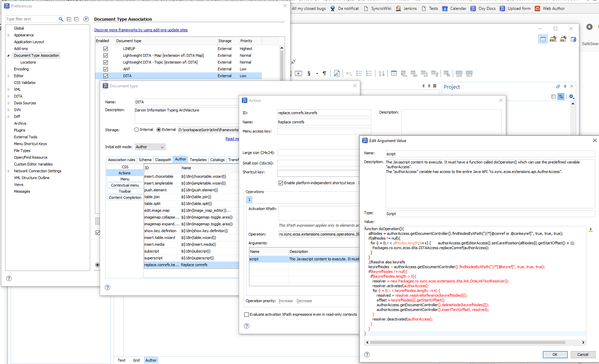Viewport: 599px width, 364px height.
Task: Click horizontal scrollbar of script Value editor
Action: point(467,343)
